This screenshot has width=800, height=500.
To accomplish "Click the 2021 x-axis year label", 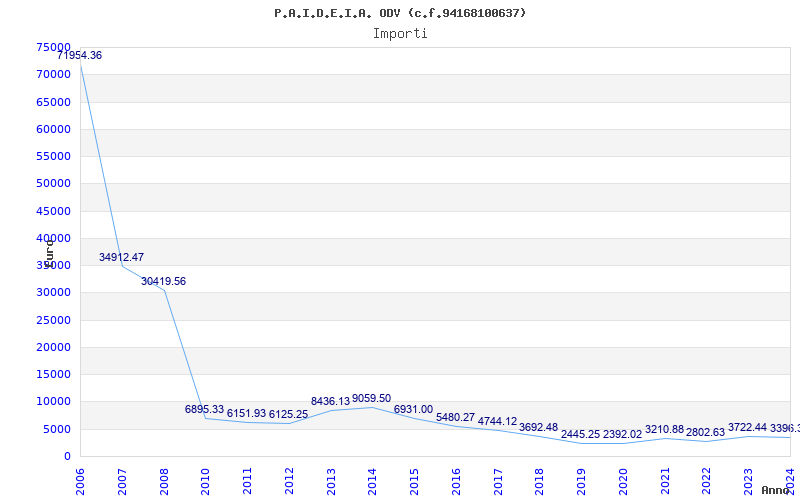I will 664,481.
